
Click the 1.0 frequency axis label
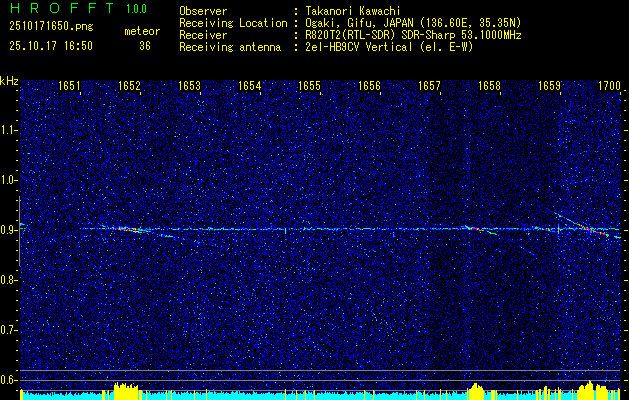coord(8,181)
